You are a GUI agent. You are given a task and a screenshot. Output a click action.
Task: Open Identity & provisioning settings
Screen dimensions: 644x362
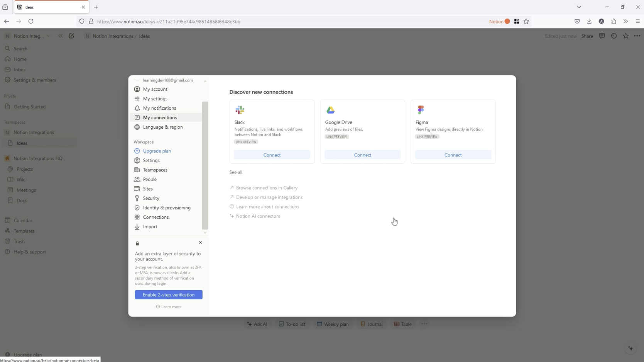tap(166, 208)
